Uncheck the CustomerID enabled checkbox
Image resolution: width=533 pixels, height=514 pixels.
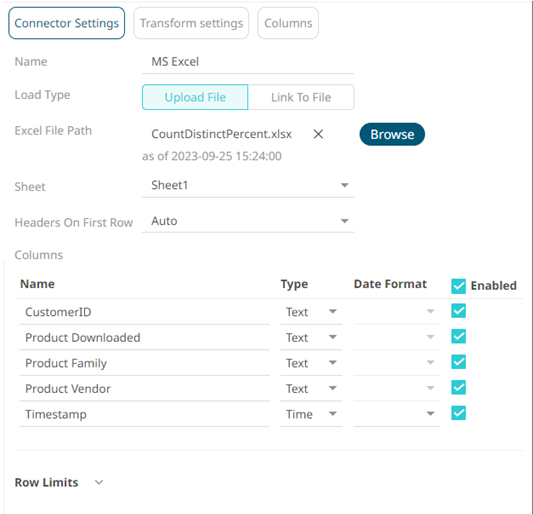click(458, 311)
